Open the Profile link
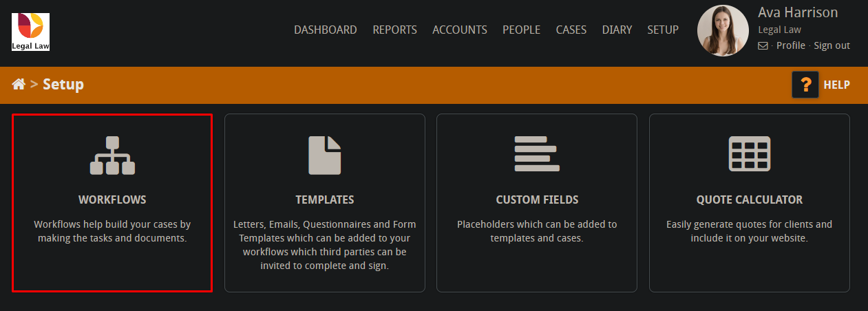This screenshot has height=311, width=868. [x=791, y=45]
